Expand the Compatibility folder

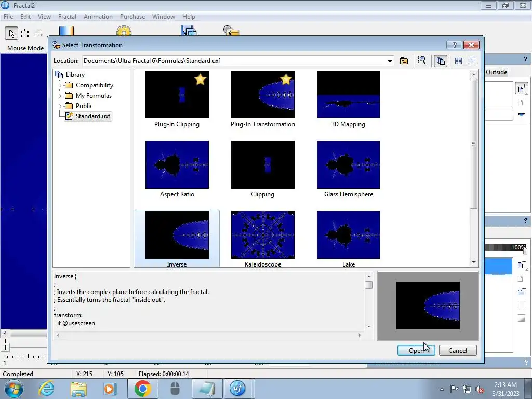[60, 86]
